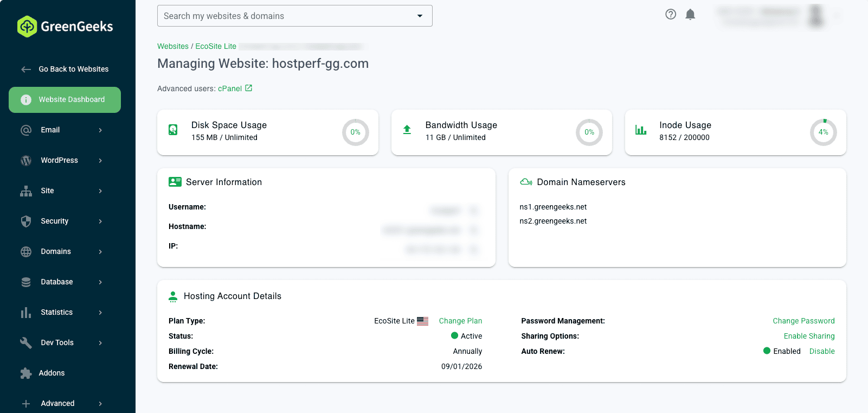Expand the Statistics submenu chevron

(100, 313)
